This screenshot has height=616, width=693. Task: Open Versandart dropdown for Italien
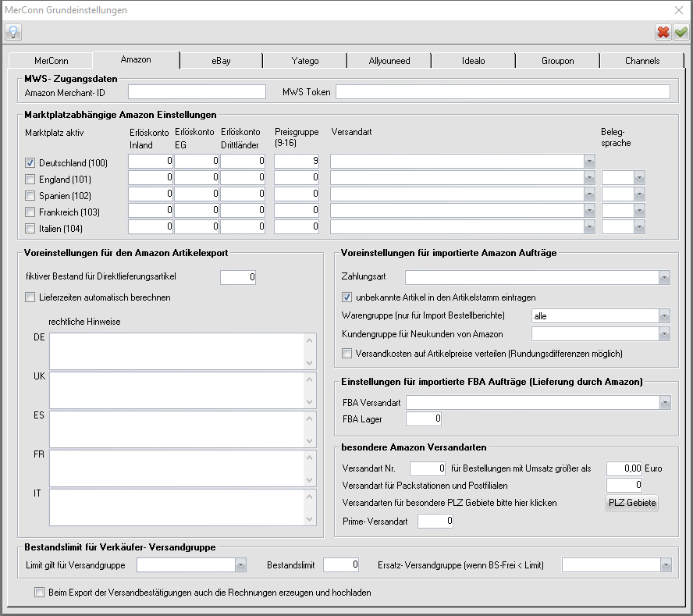point(589,227)
